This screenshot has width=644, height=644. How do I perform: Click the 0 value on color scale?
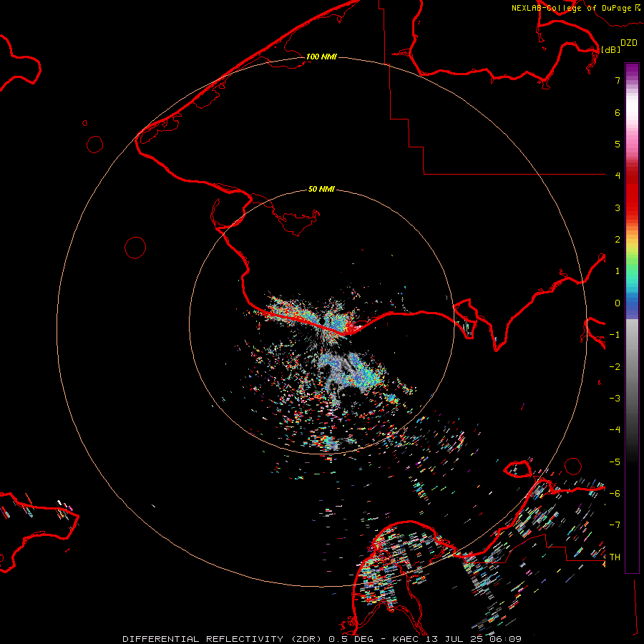618,303
